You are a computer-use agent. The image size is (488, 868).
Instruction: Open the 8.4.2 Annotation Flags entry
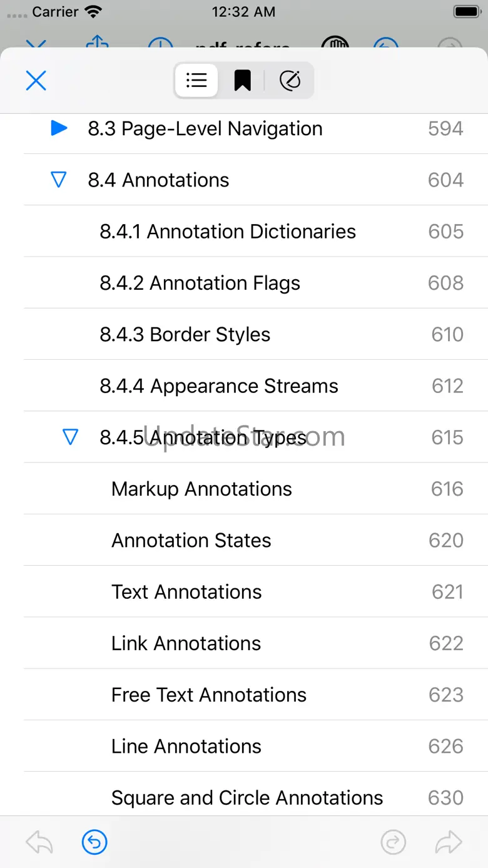[x=200, y=283]
